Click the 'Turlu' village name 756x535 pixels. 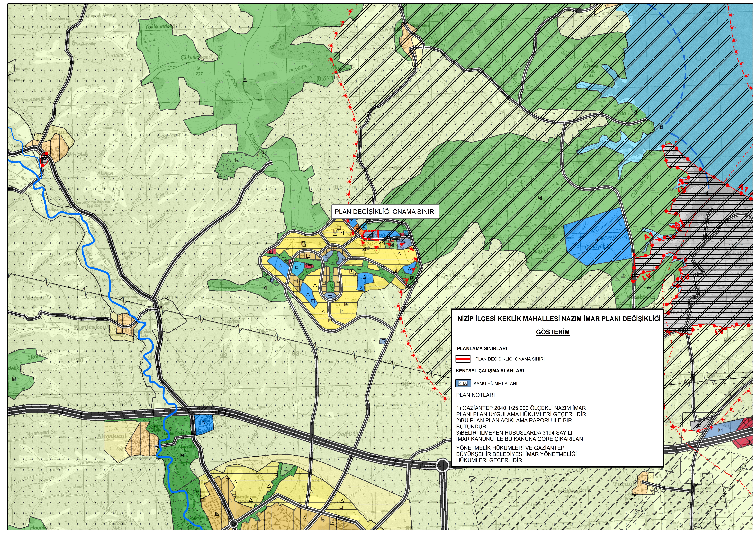tap(63, 132)
